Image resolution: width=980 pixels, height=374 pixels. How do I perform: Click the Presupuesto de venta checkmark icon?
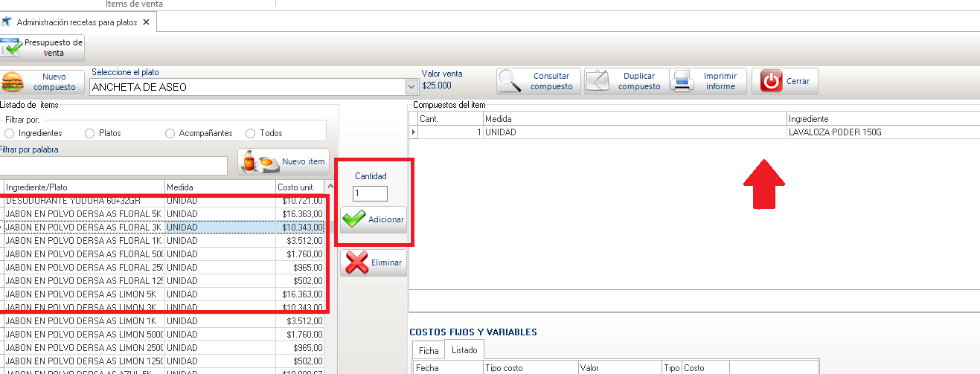click(13, 48)
